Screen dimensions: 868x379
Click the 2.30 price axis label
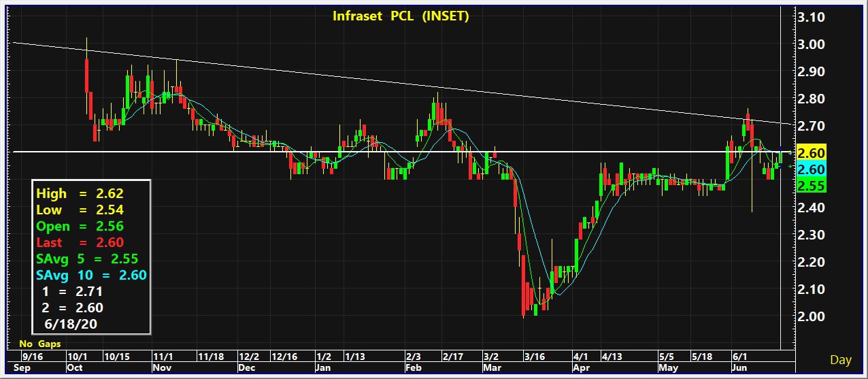811,235
